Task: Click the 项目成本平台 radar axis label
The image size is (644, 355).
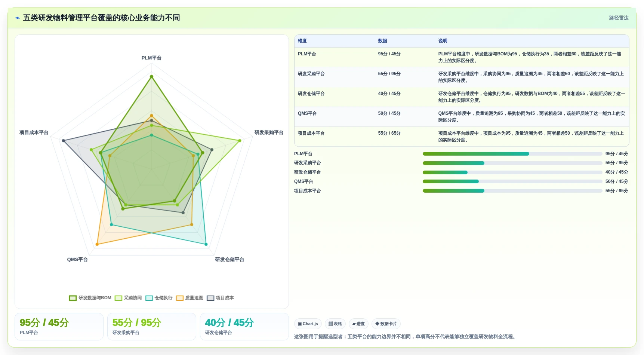Action: [34, 132]
